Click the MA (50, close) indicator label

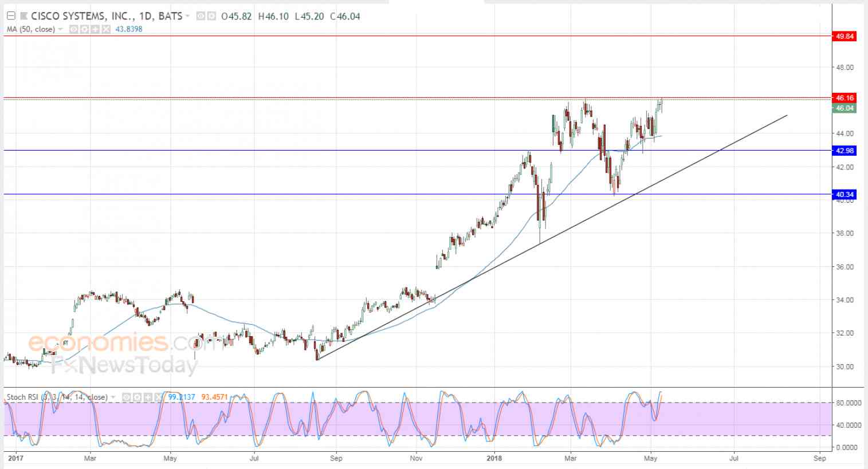[31, 29]
